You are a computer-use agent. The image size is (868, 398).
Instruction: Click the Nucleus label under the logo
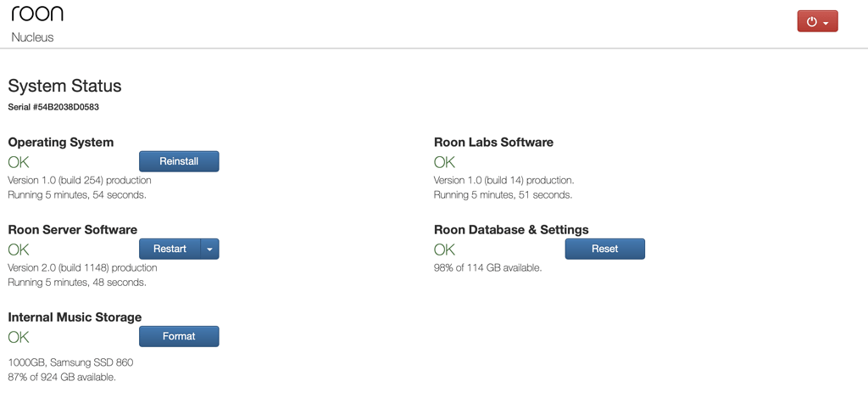[32, 37]
